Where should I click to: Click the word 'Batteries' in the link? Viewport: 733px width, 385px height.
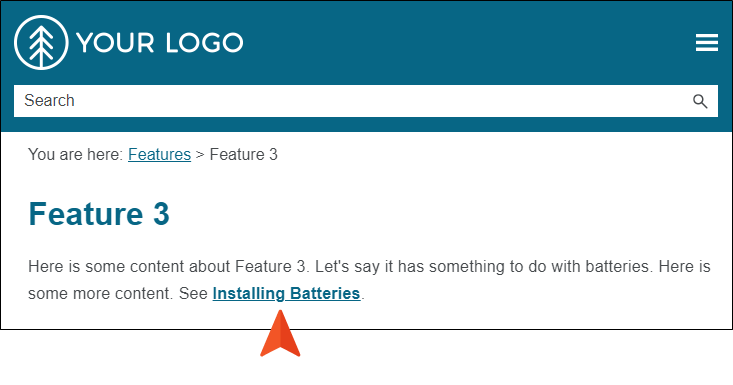tap(325, 293)
